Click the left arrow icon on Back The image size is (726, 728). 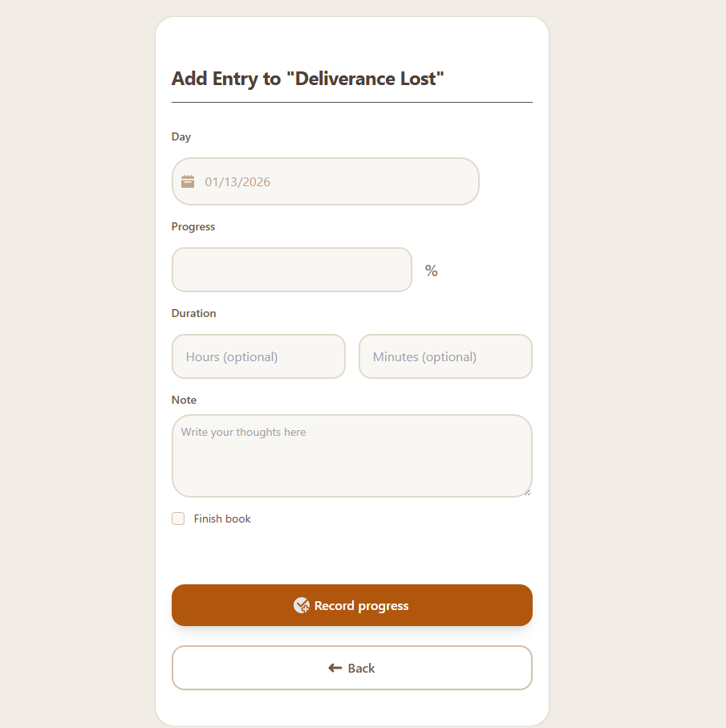(x=335, y=668)
